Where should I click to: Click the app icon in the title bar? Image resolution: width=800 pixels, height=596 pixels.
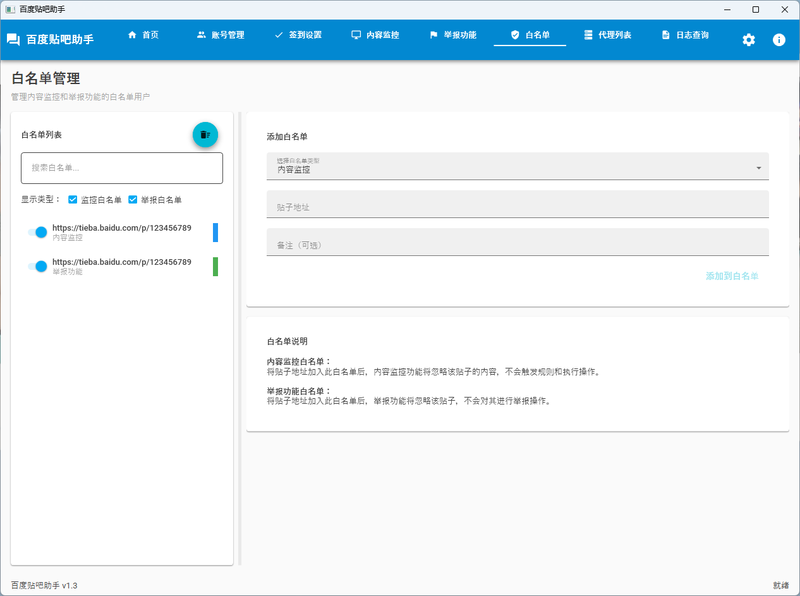10,9
